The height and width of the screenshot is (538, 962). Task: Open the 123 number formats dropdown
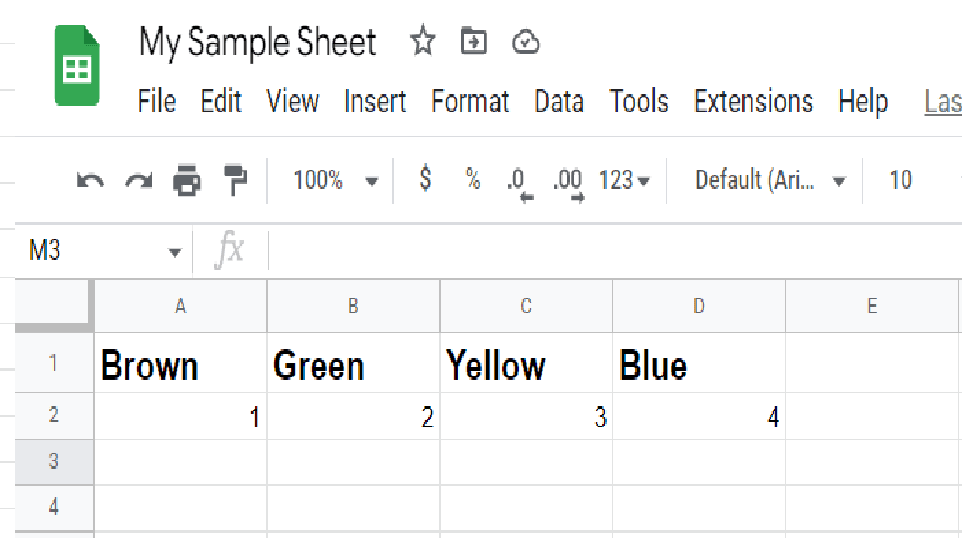[x=624, y=181]
